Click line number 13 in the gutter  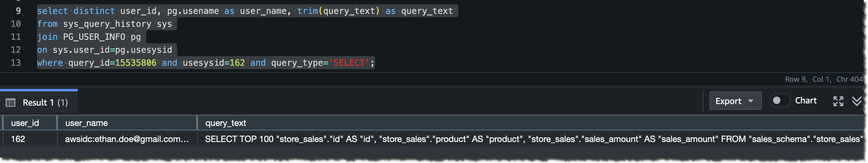pyautogui.click(x=16, y=63)
